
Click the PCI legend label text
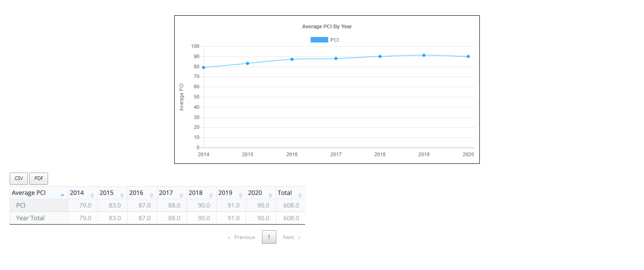point(334,40)
